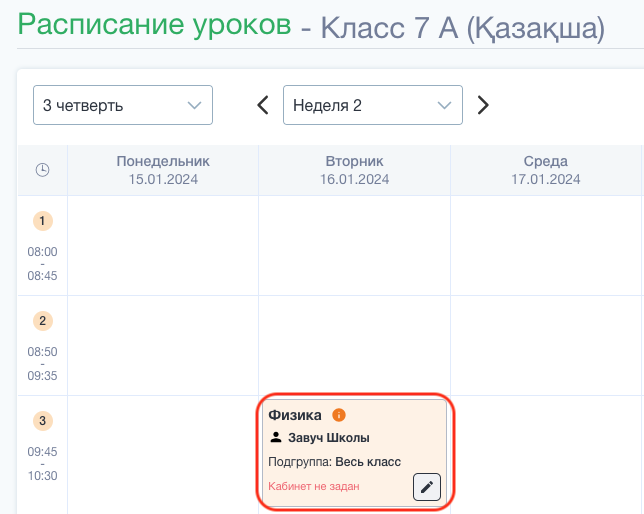Click the 09:45 - 10:30 time slot label
The height and width of the screenshot is (514, 644).
42,463
